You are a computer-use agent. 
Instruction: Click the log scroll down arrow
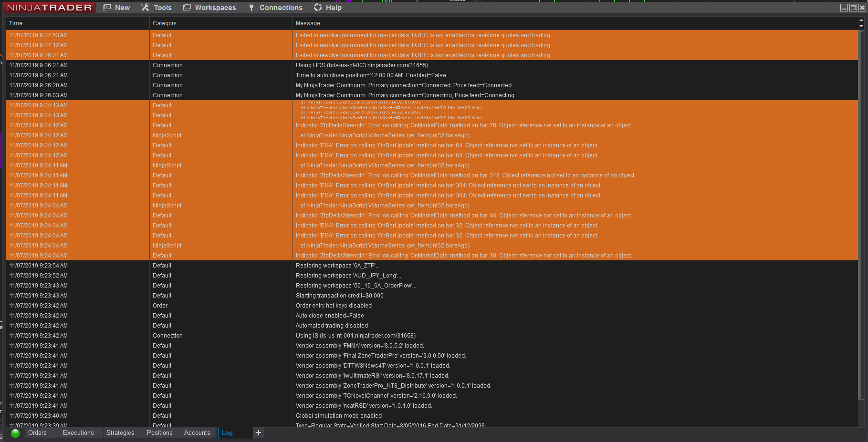point(861,26)
